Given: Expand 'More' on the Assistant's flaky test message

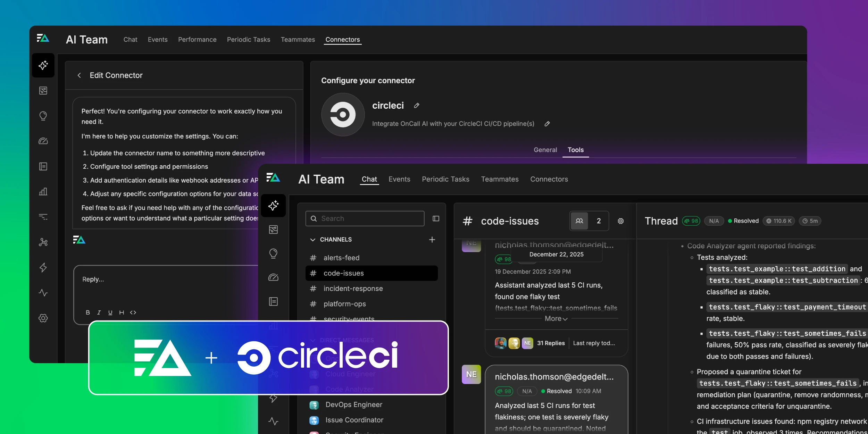Looking at the screenshot, I should (x=555, y=318).
